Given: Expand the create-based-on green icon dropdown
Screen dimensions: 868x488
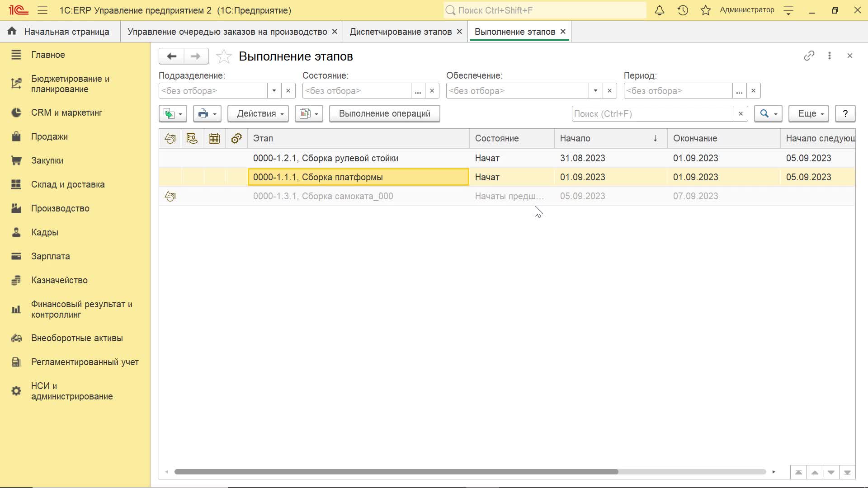Looking at the screenshot, I should click(173, 113).
